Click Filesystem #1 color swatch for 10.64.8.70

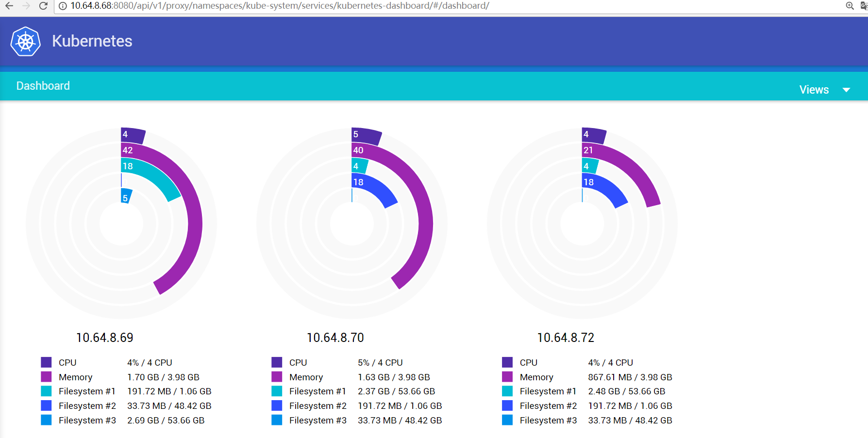tap(277, 391)
